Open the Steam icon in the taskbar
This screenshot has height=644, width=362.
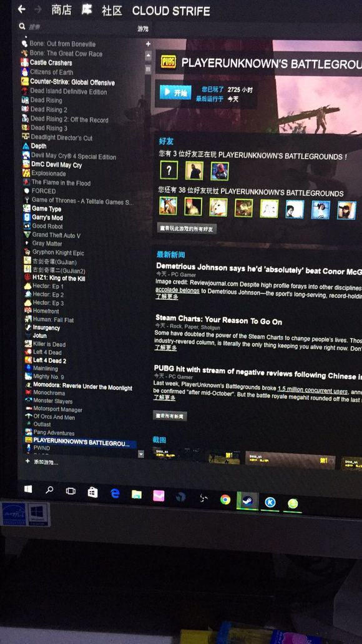(x=247, y=501)
